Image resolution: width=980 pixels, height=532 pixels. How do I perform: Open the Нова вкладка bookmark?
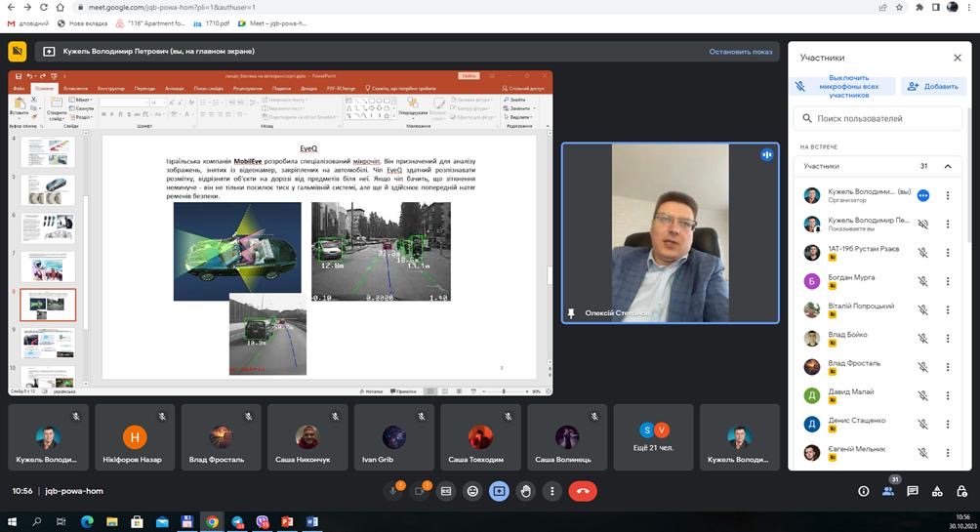coord(82,21)
